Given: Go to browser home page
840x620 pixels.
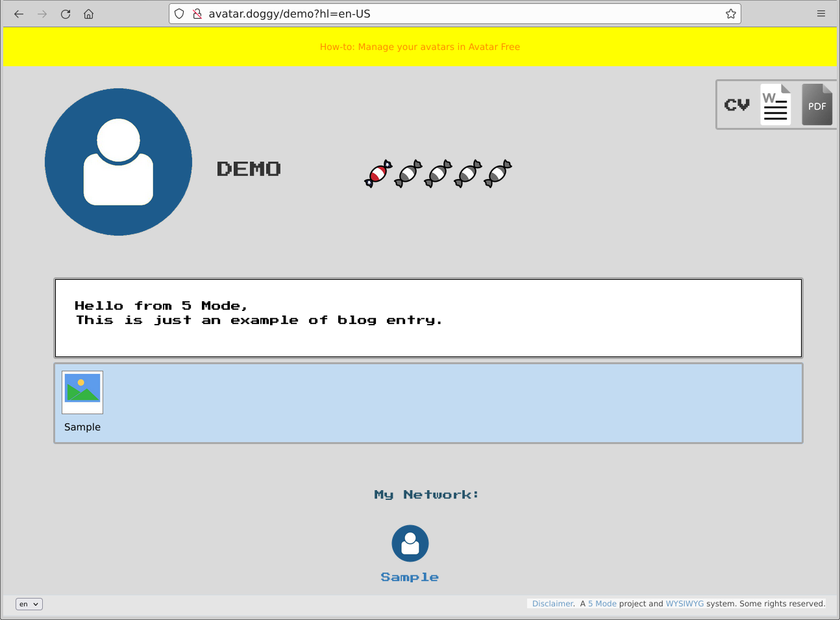Looking at the screenshot, I should 89,14.
